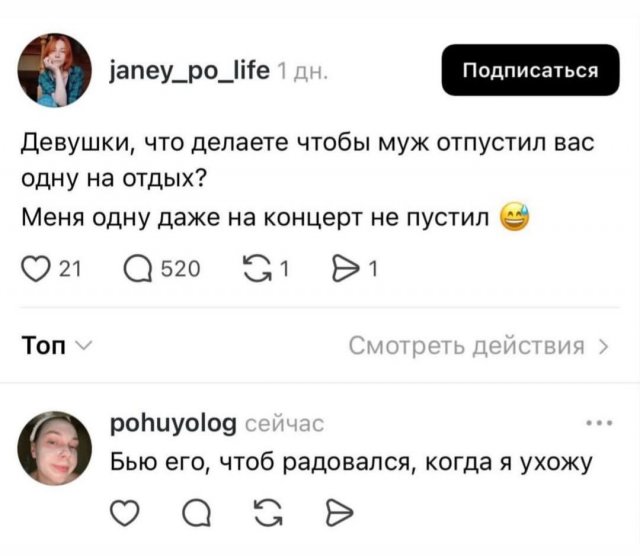
Task: Click pohuyolog's reply text
Action: [351, 463]
